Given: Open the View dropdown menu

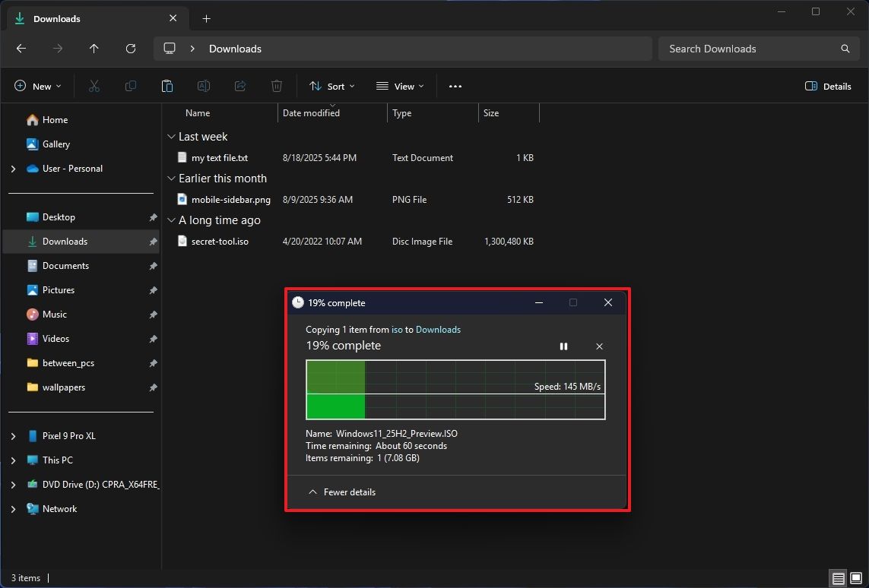Looking at the screenshot, I should coord(400,87).
